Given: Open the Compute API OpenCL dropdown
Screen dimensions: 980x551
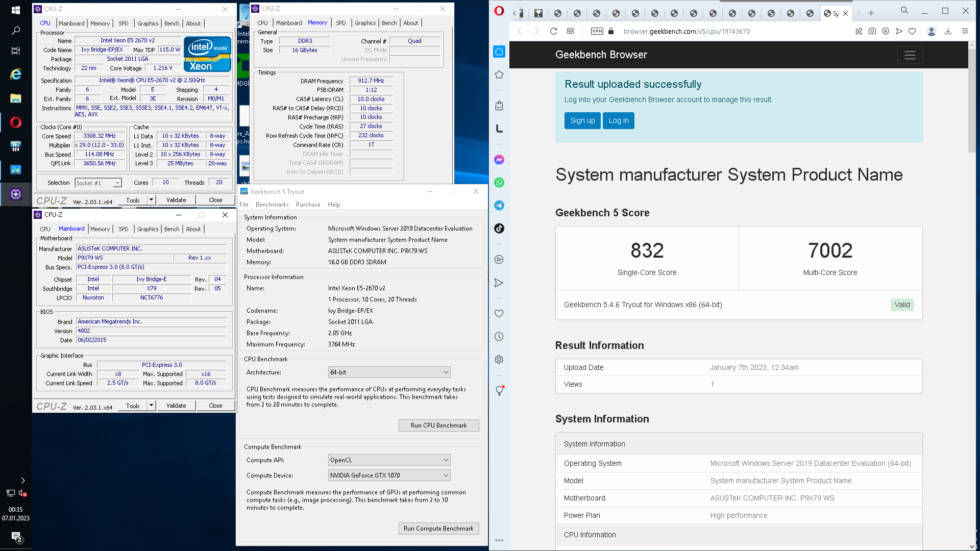Looking at the screenshot, I should (x=389, y=460).
